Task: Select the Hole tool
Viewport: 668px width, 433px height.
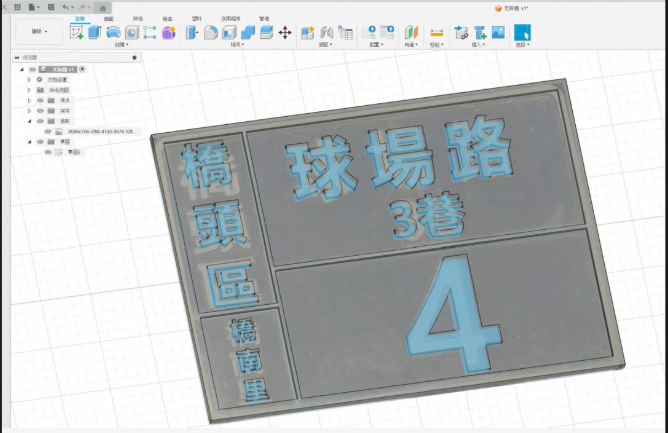Action: click(132, 32)
